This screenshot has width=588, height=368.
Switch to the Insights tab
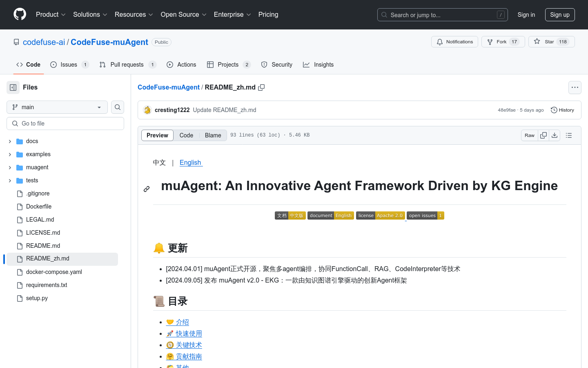[x=318, y=65]
